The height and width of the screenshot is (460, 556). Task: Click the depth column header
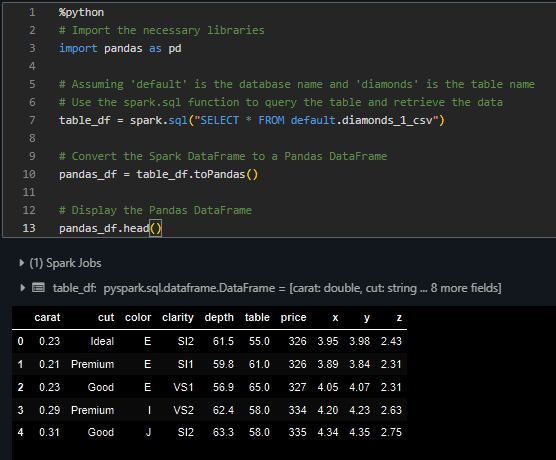coord(219,317)
